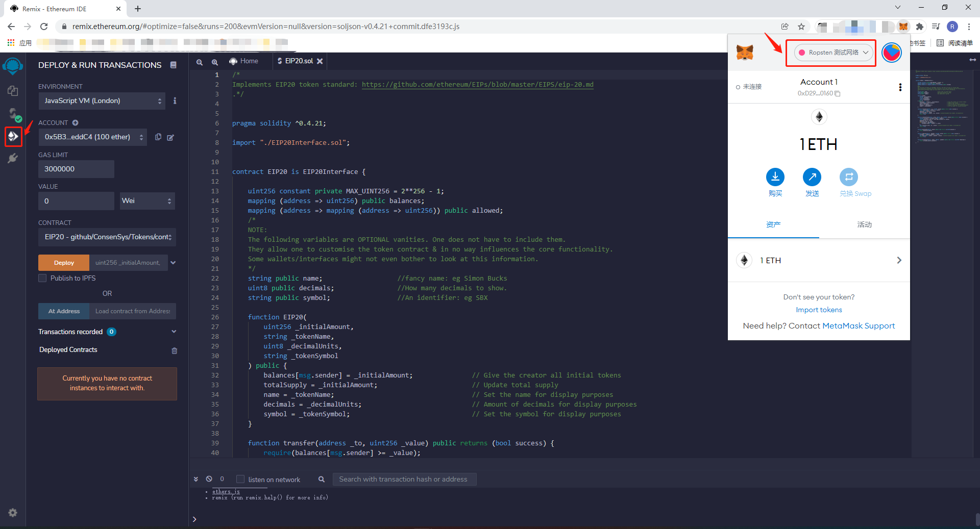Open a new browser tab
The width and height of the screenshot is (980, 529).
(138, 9)
